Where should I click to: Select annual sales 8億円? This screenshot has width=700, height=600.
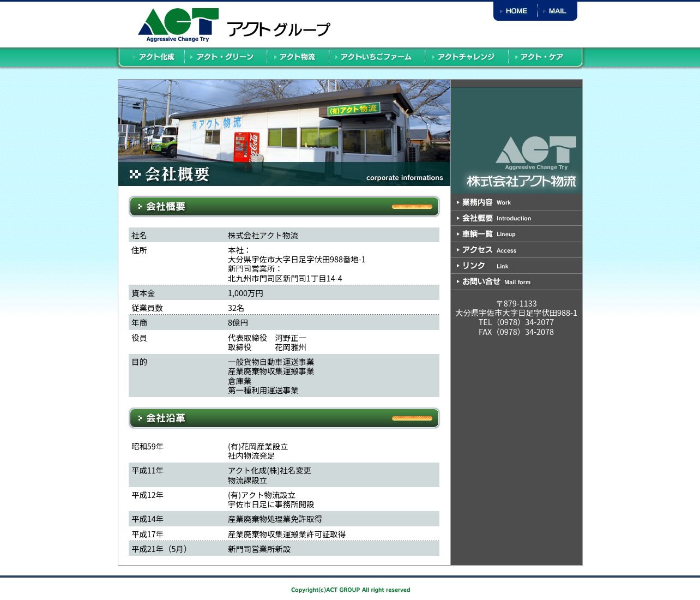(238, 323)
